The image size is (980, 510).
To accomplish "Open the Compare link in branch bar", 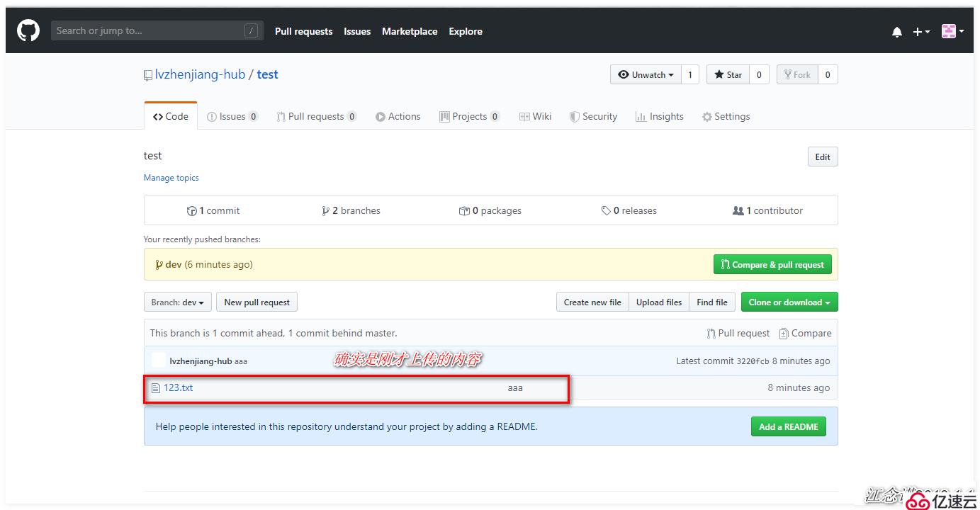I will 806,333.
